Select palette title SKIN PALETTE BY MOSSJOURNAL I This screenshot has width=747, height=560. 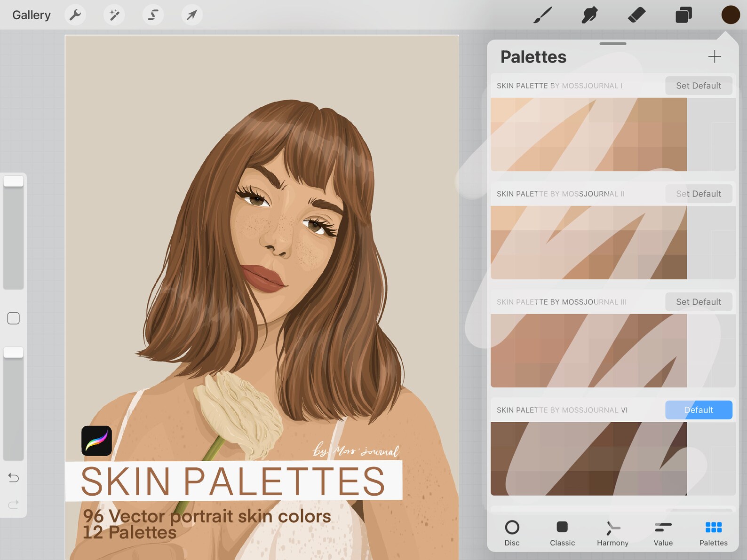(559, 86)
